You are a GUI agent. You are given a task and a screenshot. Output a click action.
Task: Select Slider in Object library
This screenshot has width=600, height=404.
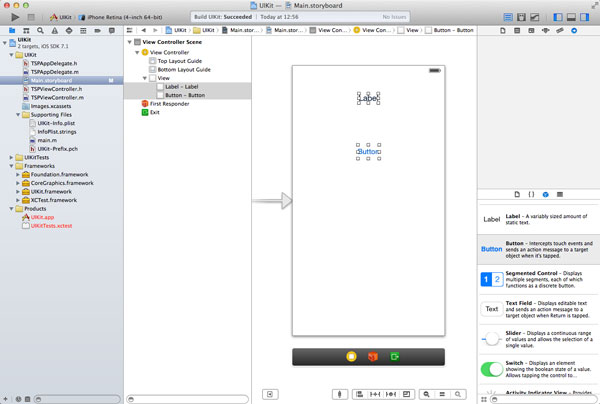coord(539,339)
